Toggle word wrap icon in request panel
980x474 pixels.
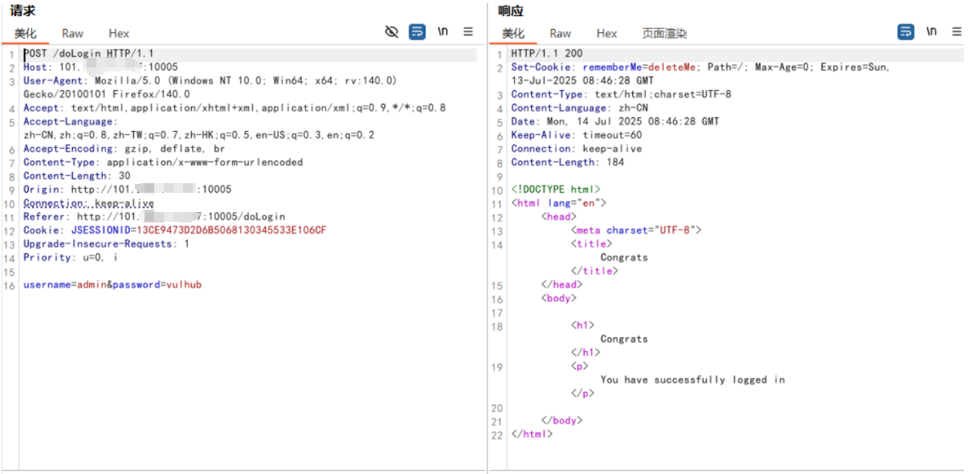pos(417,32)
